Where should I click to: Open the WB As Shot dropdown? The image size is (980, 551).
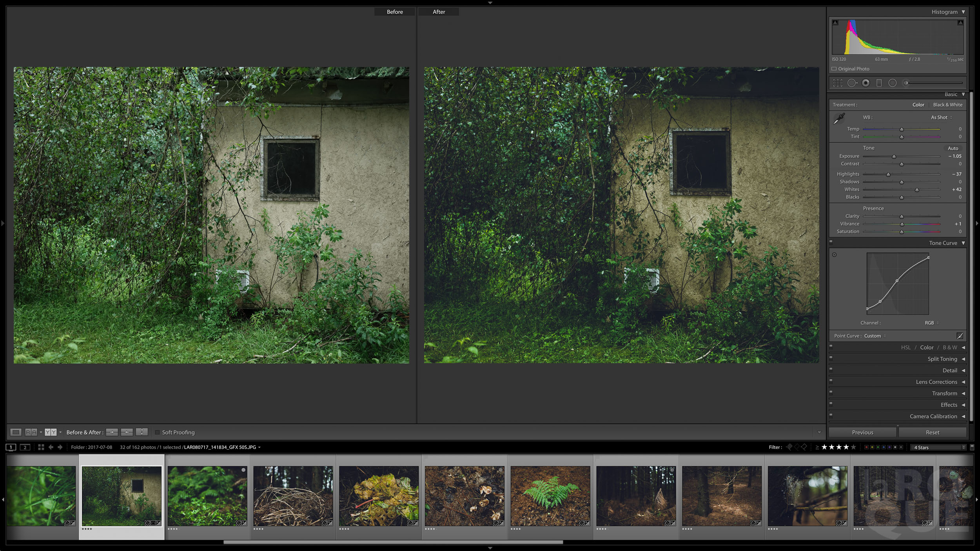coord(941,118)
